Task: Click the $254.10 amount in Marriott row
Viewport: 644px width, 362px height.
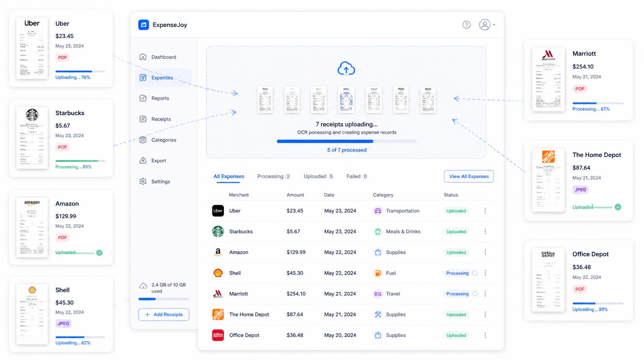Action: click(296, 294)
